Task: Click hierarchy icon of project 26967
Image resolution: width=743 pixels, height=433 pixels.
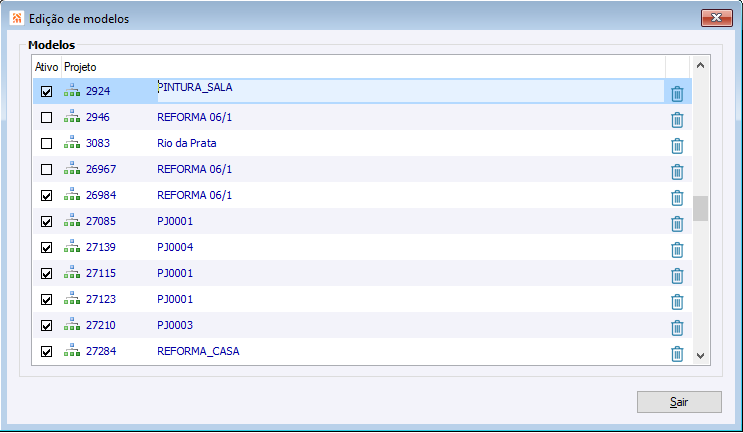Action: (72, 168)
